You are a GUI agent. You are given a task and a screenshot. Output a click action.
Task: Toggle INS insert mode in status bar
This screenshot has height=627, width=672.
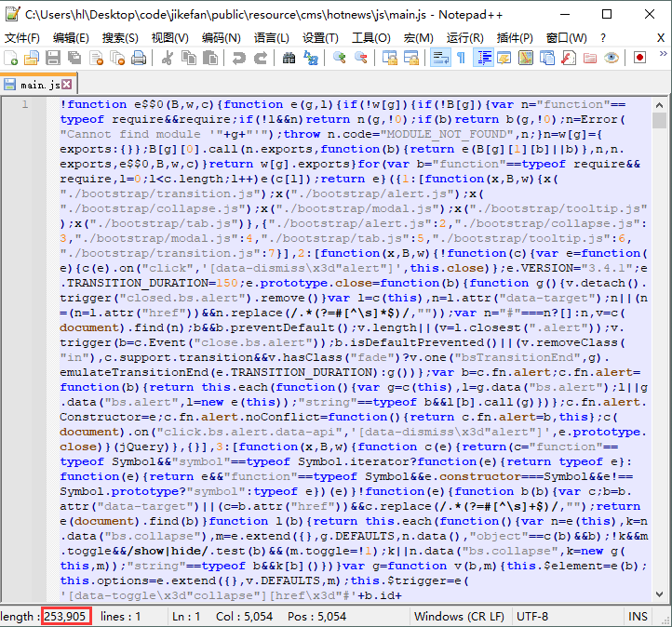click(x=638, y=616)
